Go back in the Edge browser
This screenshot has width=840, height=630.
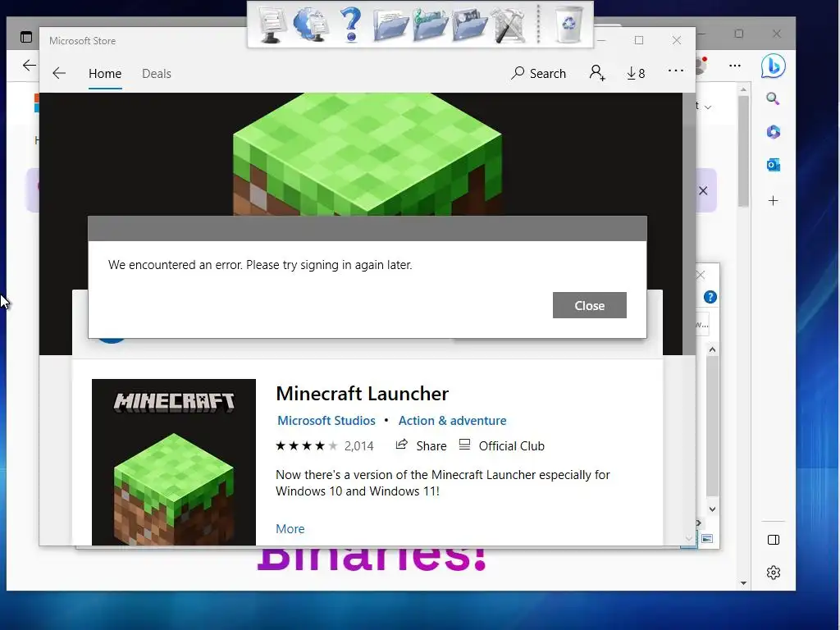pos(29,66)
